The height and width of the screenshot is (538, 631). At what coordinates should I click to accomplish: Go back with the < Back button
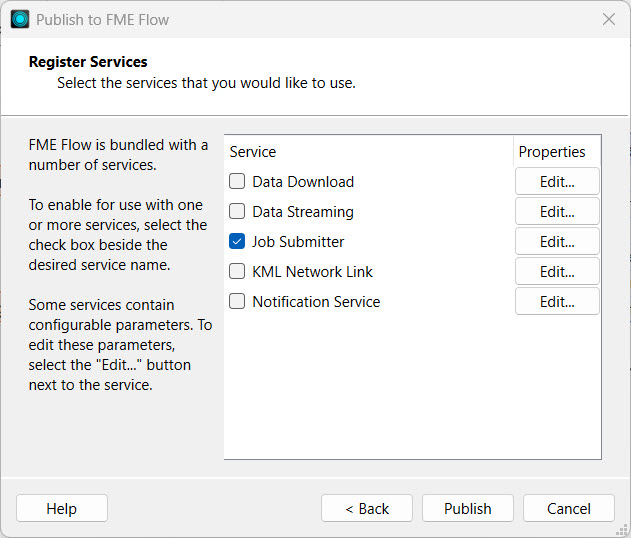pyautogui.click(x=367, y=509)
